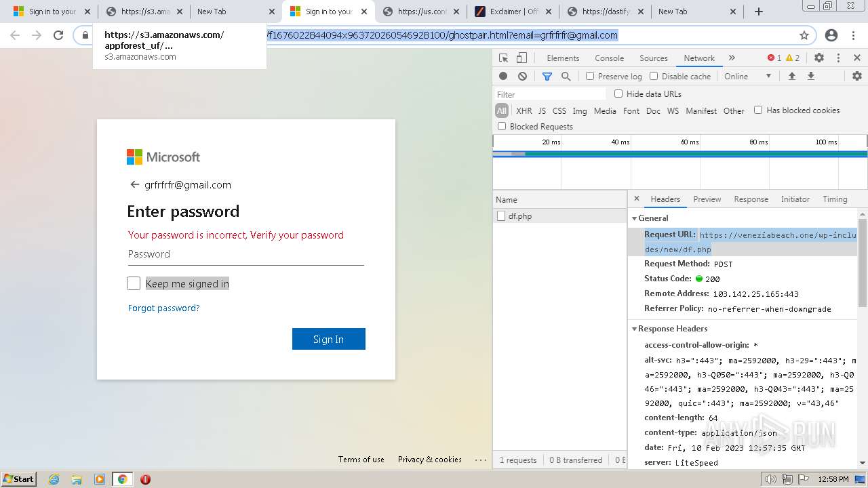Screen dimensions: 868x488
Task: Switch to the Sources tab
Action: (654, 58)
